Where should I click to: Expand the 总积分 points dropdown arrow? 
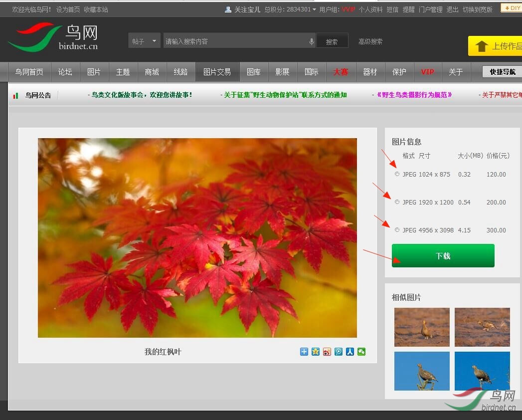click(314, 9)
